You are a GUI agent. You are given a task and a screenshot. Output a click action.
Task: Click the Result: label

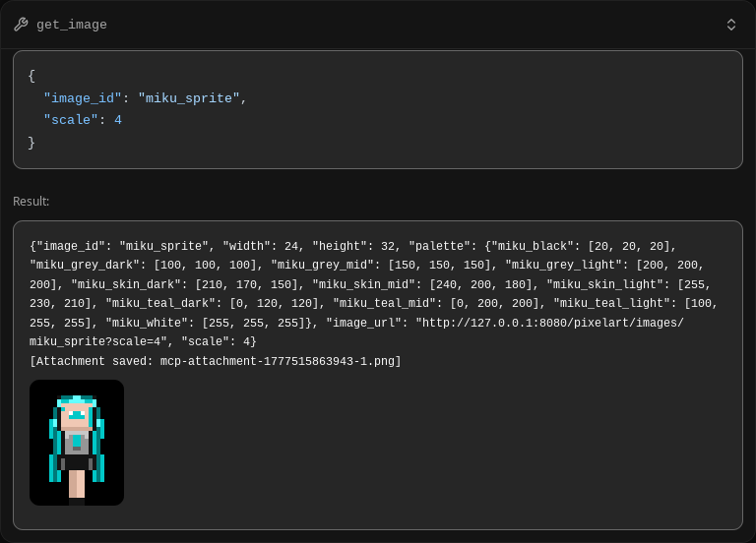click(31, 201)
